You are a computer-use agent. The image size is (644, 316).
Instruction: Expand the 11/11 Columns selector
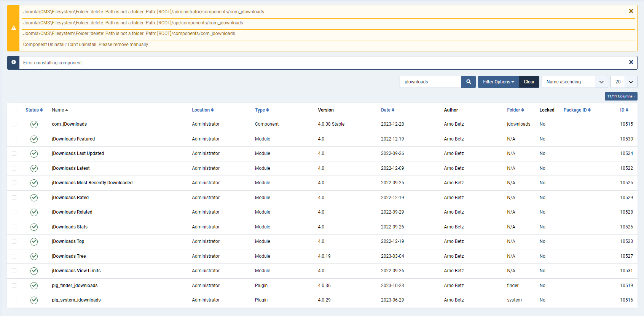click(621, 96)
